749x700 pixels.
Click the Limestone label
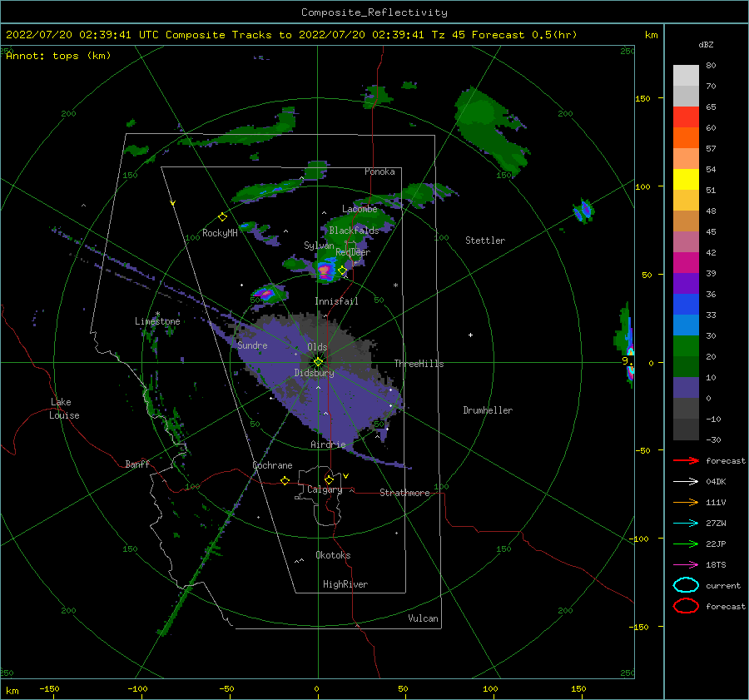tap(157, 321)
